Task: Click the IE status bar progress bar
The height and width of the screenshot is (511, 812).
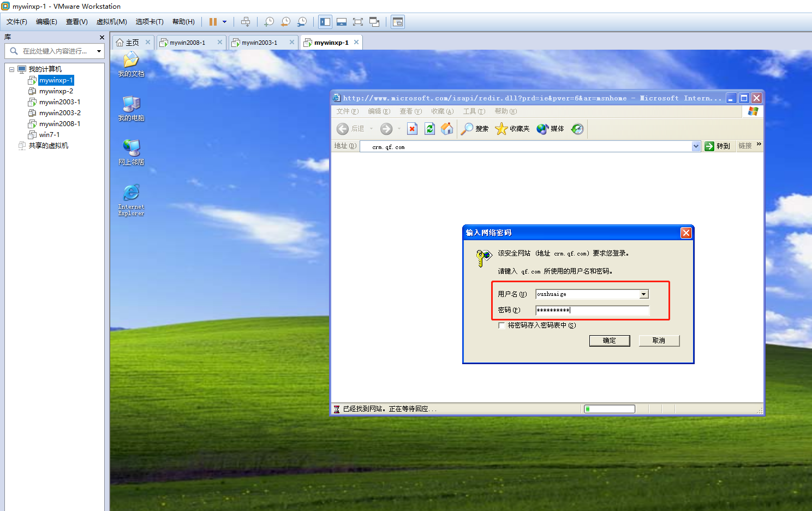Action: pyautogui.click(x=610, y=409)
